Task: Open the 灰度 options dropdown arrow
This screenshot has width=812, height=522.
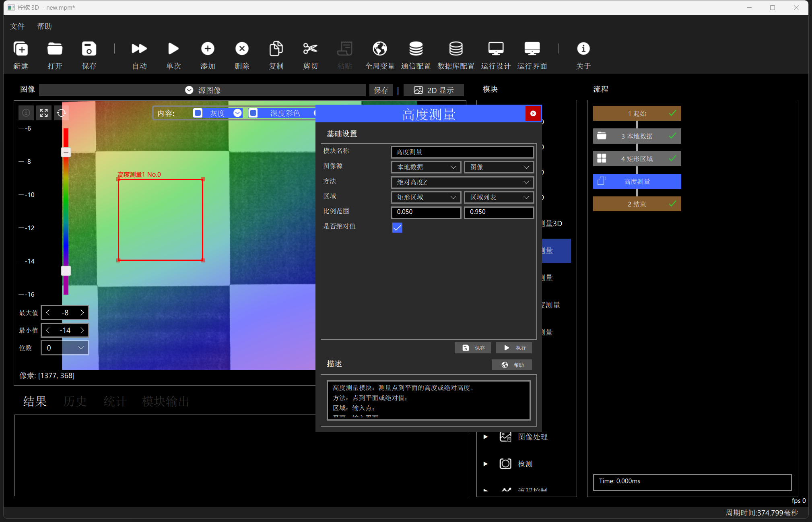Action: (x=237, y=113)
